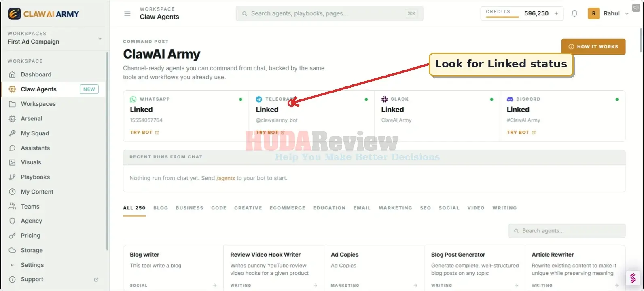The image size is (644, 291).
Task: Click the /agents link in recent runs
Action: click(226, 178)
